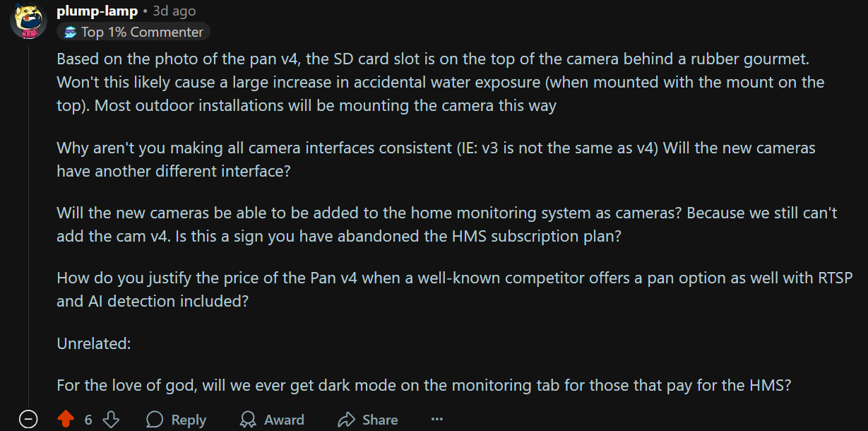Click the paragraph about SD card slot
The height and width of the screenshot is (431, 868).
[x=441, y=83]
